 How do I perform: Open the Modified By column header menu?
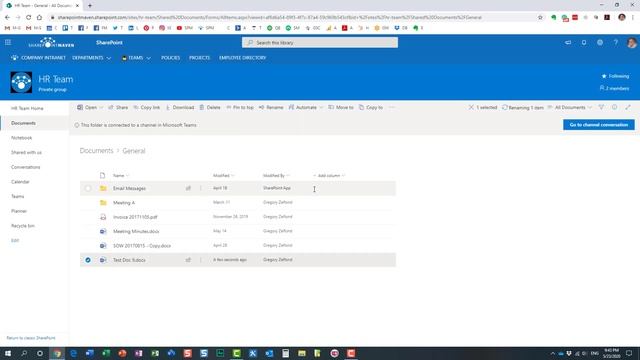click(x=276, y=176)
